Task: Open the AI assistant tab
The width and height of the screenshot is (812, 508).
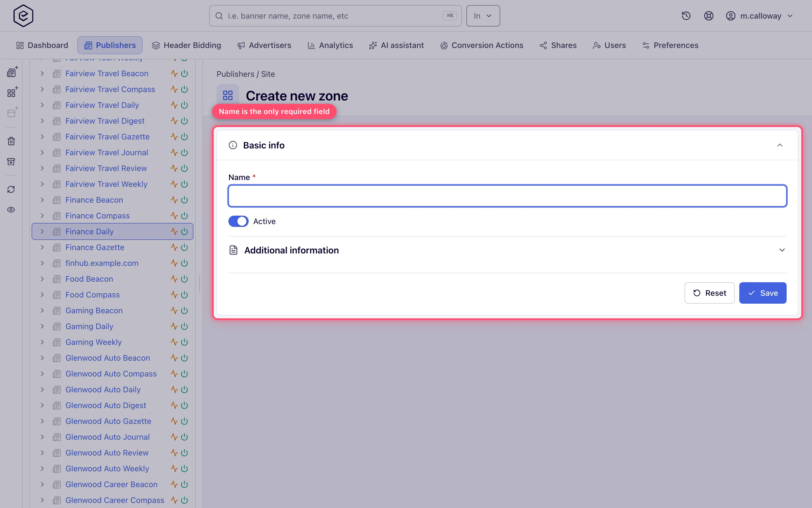Action: tap(397, 45)
